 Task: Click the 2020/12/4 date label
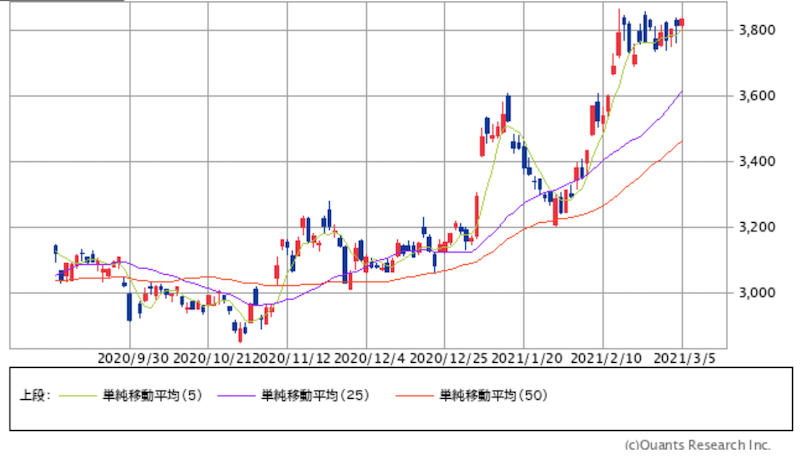coord(369,358)
